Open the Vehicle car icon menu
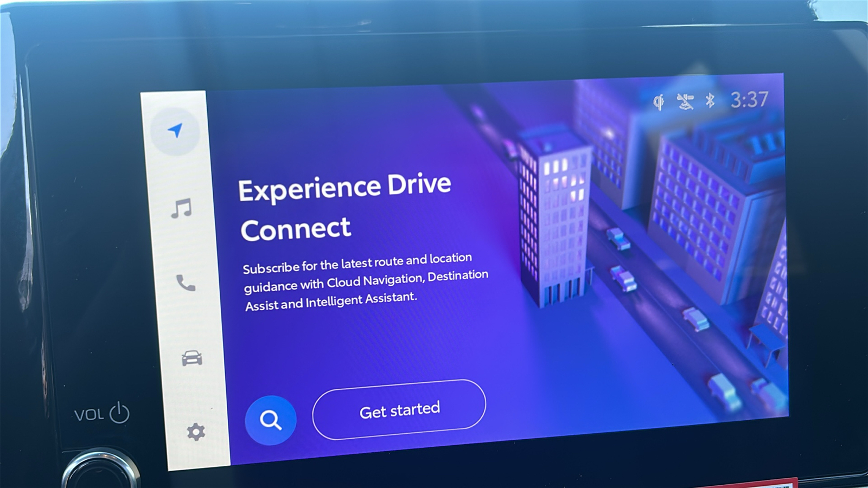Image resolution: width=868 pixels, height=488 pixels. coord(192,358)
